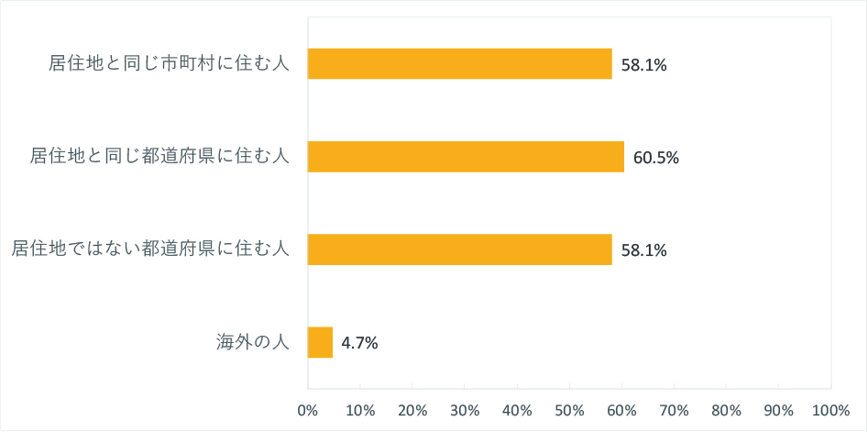Click the 居住地ではない都道府県に住む人 category label
The height and width of the screenshot is (432, 868).
[x=150, y=249]
